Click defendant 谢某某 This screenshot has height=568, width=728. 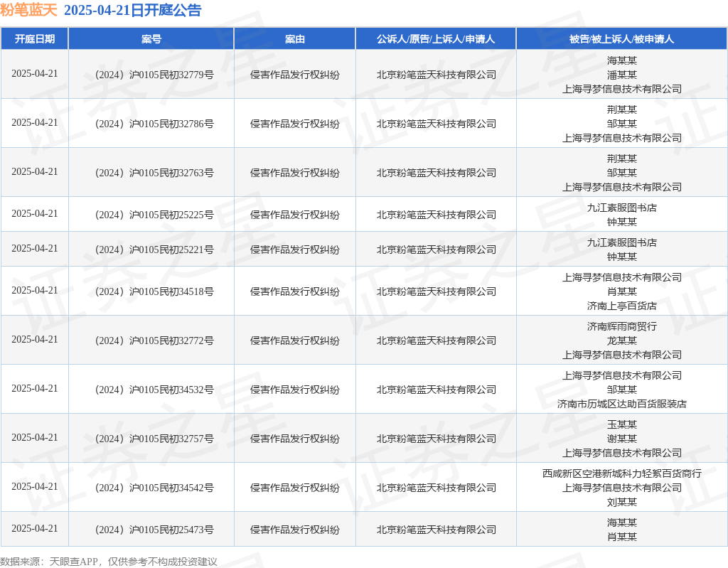click(x=621, y=439)
